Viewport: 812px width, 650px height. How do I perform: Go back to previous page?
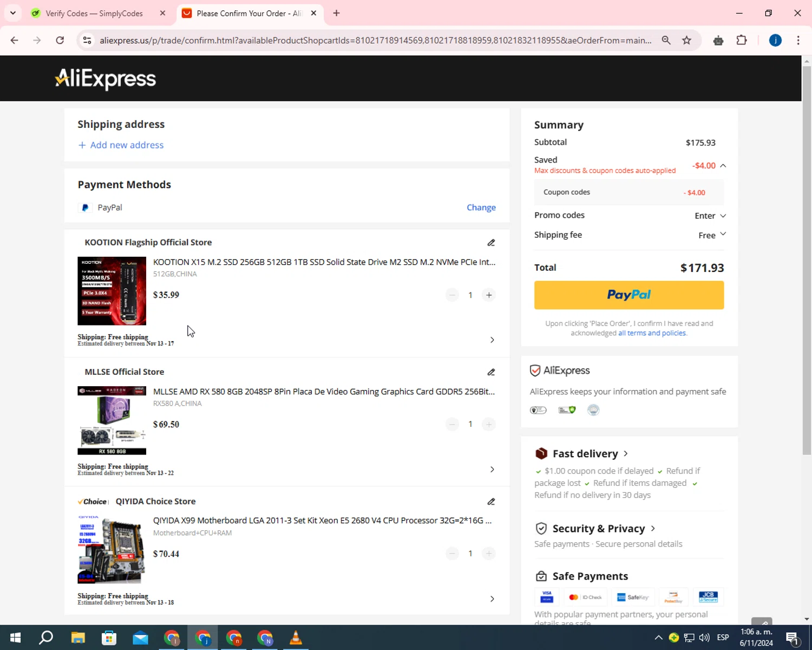click(15, 40)
